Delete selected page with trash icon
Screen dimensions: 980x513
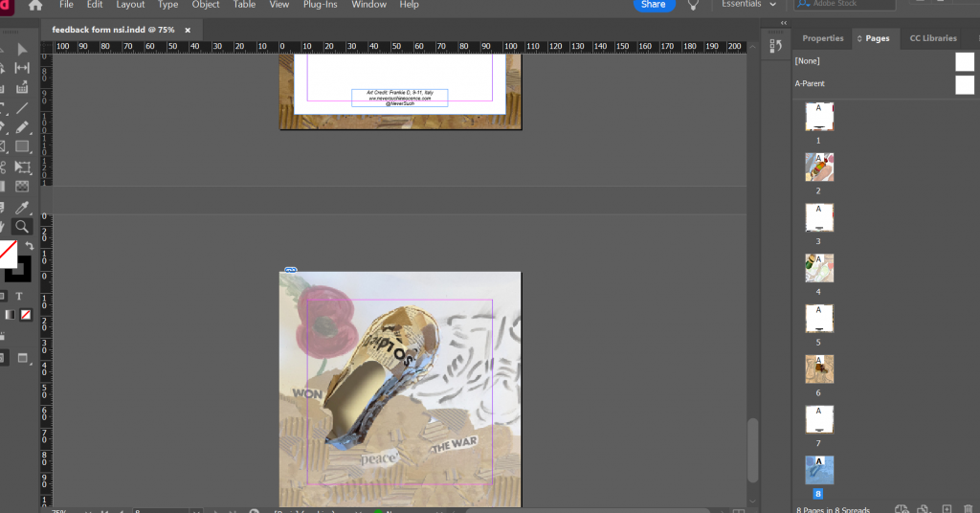pos(969,509)
